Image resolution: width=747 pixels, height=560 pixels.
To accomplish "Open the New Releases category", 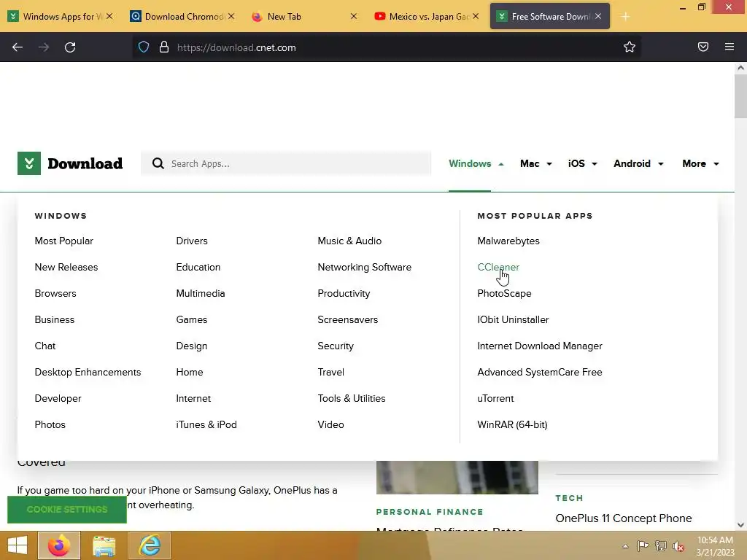I will 66,267.
